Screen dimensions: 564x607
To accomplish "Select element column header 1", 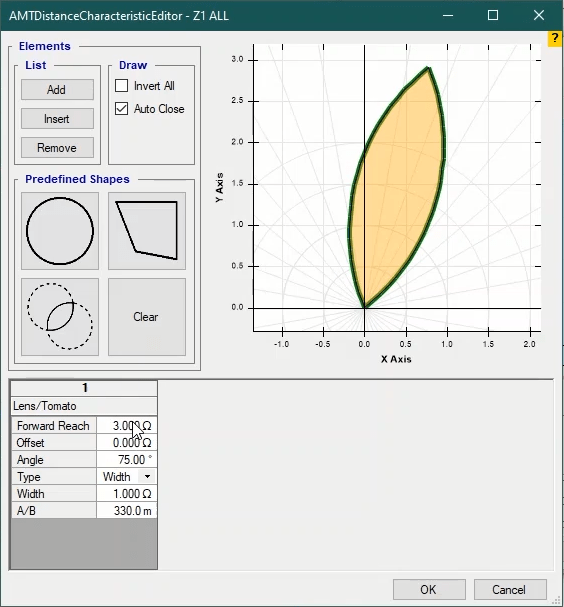I will (x=84, y=388).
